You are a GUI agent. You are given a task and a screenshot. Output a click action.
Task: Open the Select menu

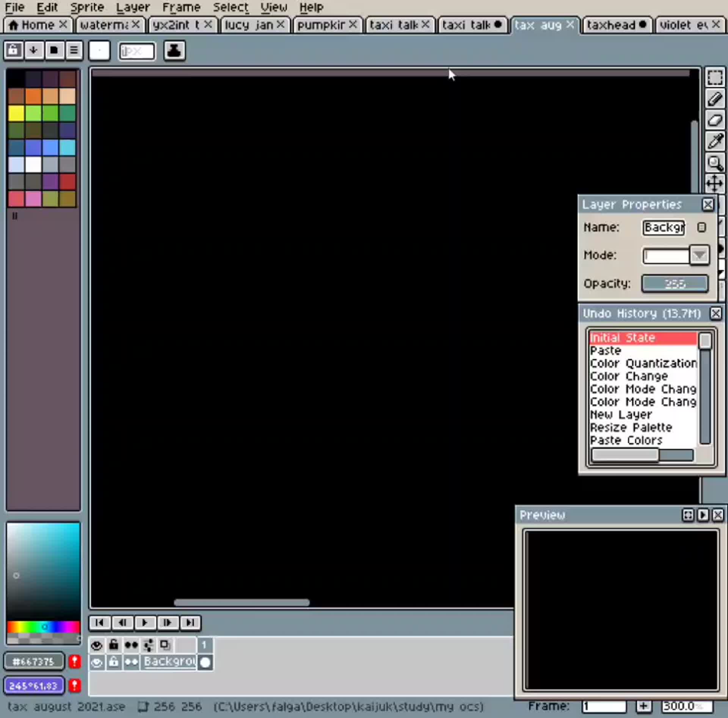(231, 7)
